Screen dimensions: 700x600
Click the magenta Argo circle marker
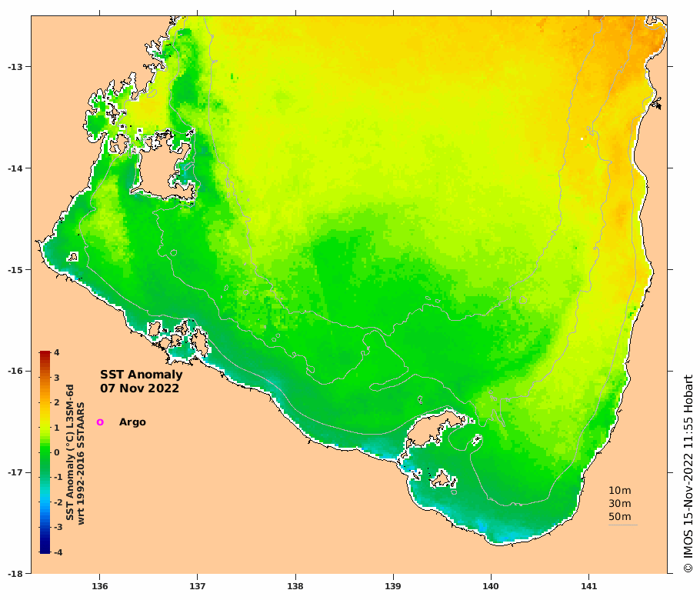click(x=100, y=422)
